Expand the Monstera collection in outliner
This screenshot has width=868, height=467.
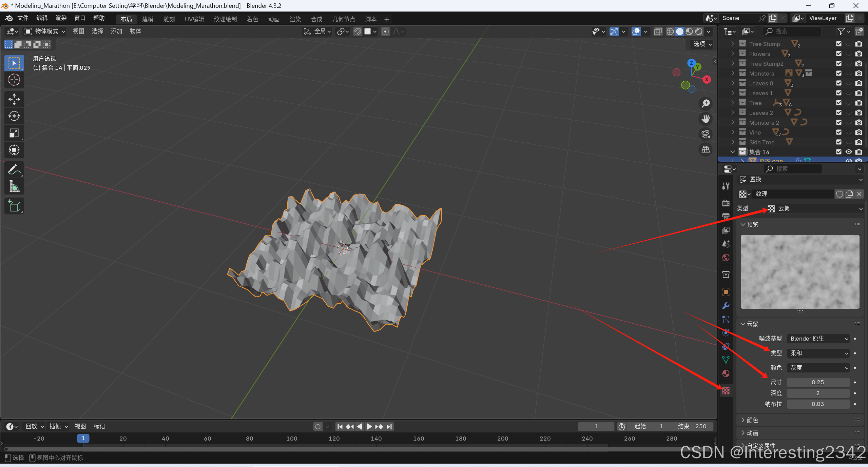click(733, 73)
